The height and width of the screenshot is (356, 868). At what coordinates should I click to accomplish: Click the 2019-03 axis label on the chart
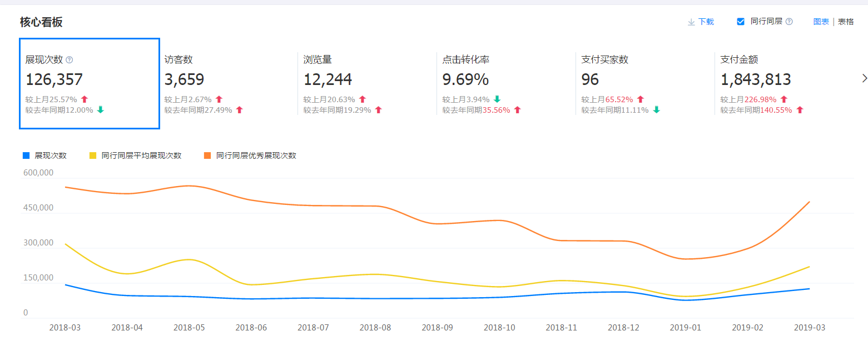(810, 328)
